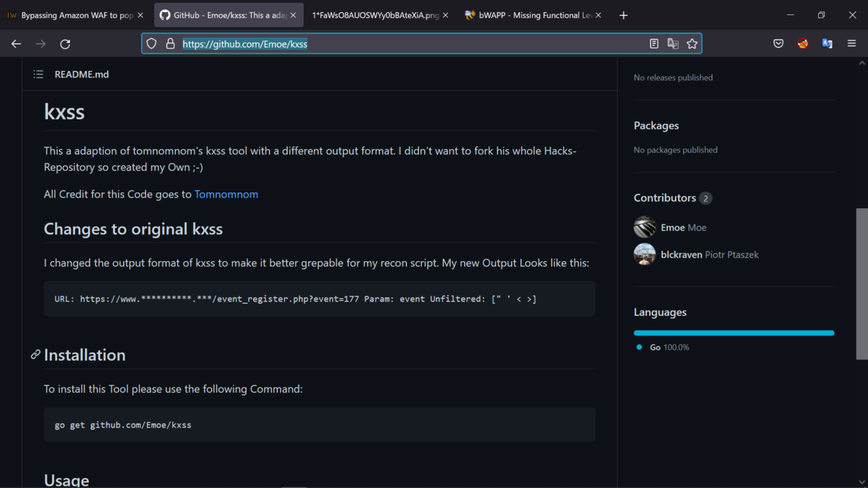868x488 pixels.
Task: Minimize the Firefox window
Action: pyautogui.click(x=791, y=15)
